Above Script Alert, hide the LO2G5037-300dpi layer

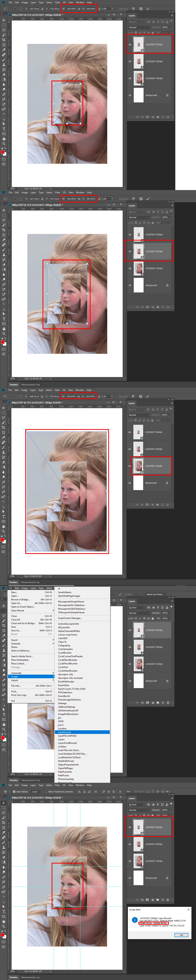[x=130, y=827]
